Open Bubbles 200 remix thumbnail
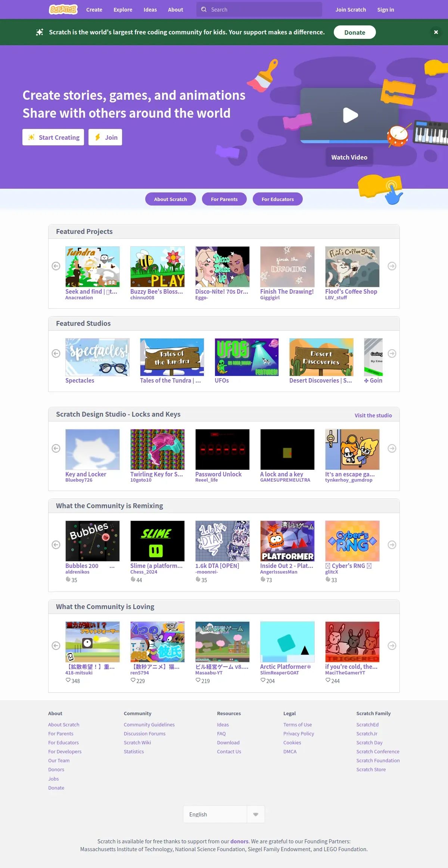This screenshot has height=868, width=448. click(93, 541)
